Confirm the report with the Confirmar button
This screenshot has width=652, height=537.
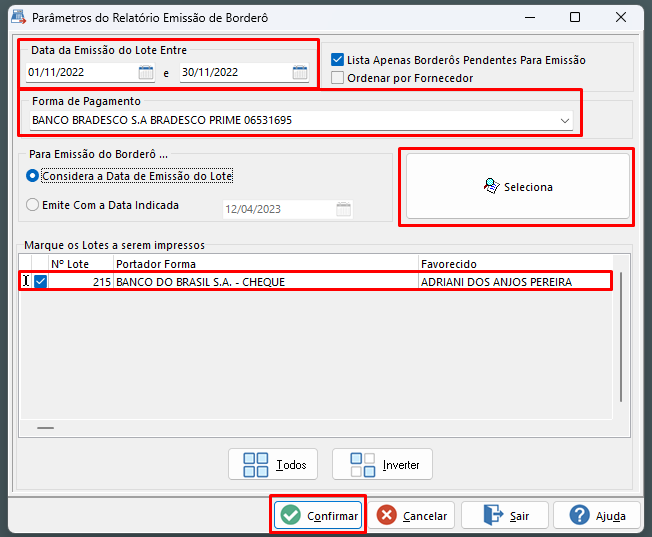tap(319, 515)
